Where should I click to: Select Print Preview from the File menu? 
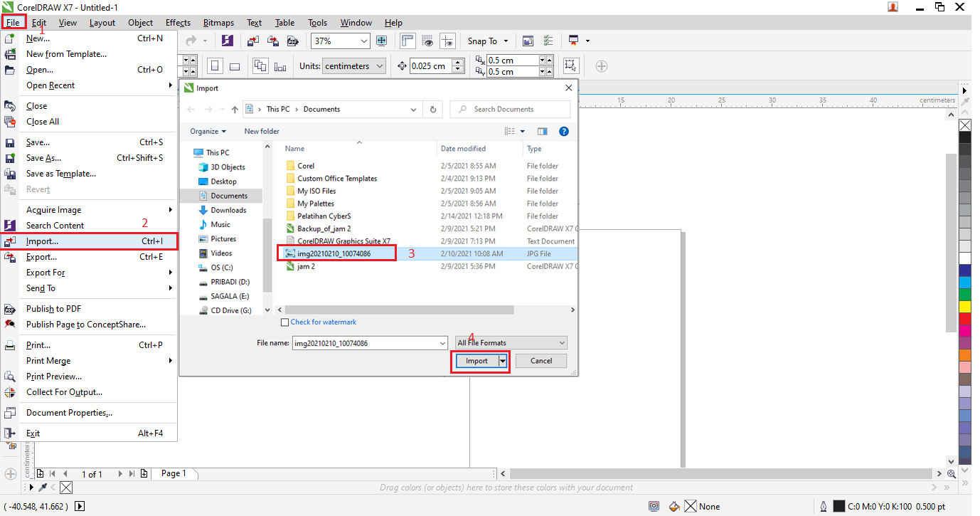pyautogui.click(x=54, y=376)
